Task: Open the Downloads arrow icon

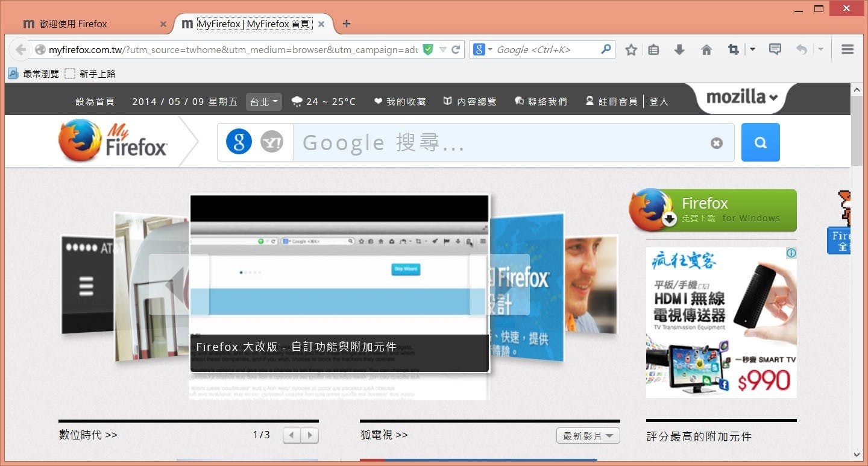Action: [x=679, y=50]
